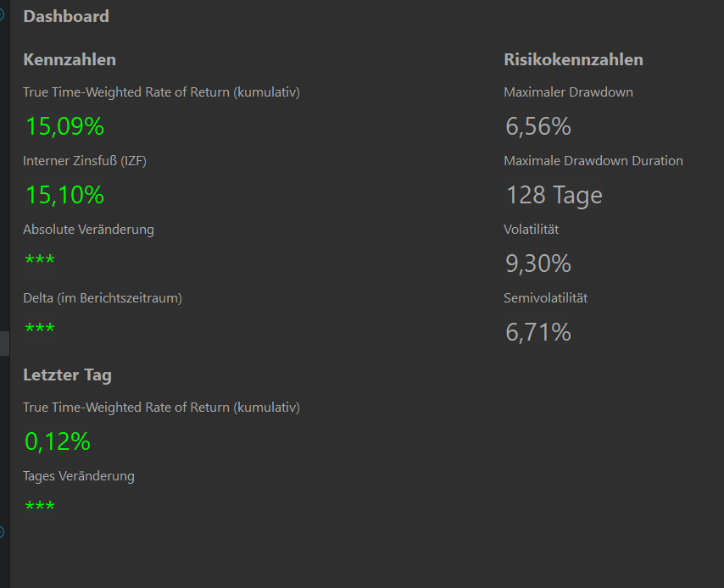This screenshot has height=588, width=724.
Task: Click the hidden value under Delta (im Berichtszeitraum)
Action: (x=40, y=328)
